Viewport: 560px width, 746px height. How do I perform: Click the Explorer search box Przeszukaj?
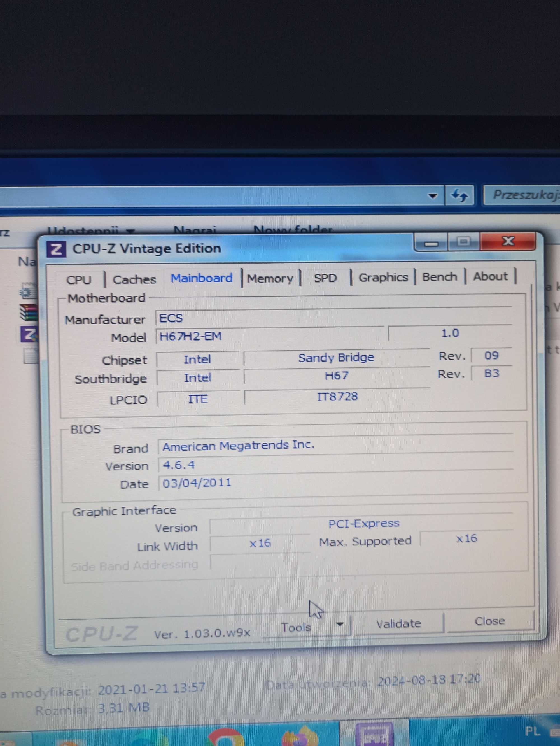[x=522, y=195]
